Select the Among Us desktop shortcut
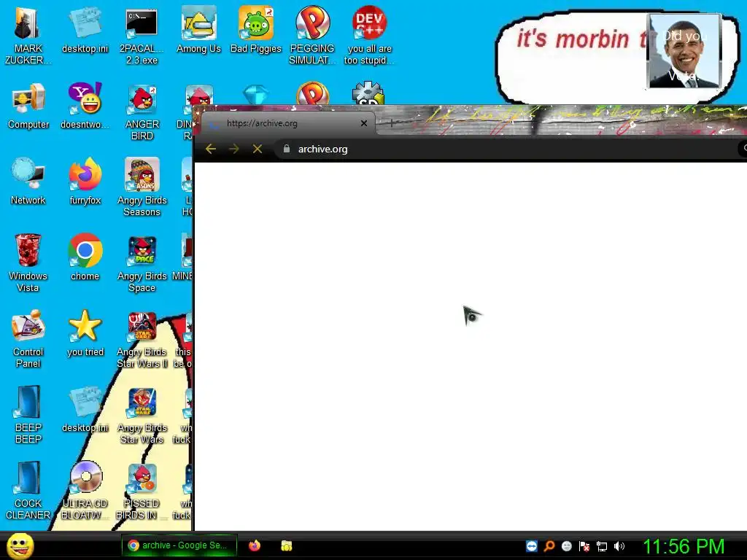Viewport: 747px width, 560px height. 198,31
